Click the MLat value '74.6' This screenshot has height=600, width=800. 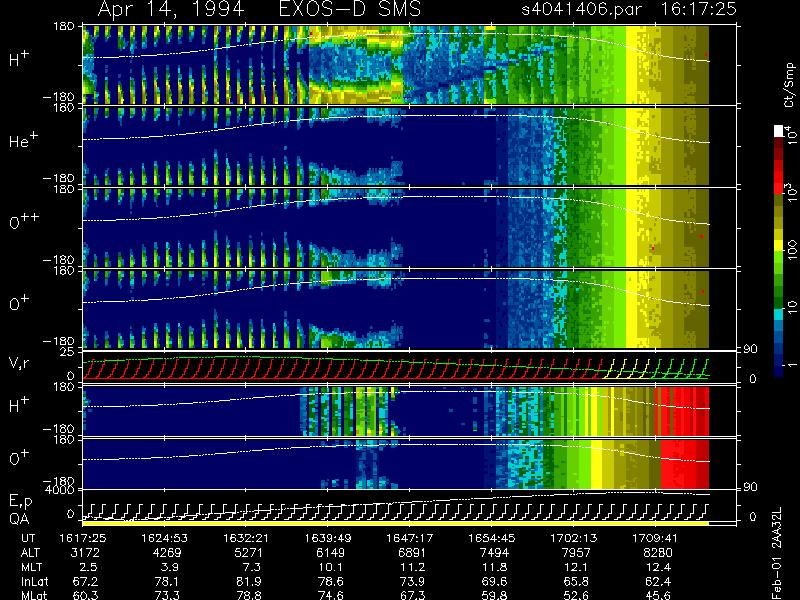331,595
